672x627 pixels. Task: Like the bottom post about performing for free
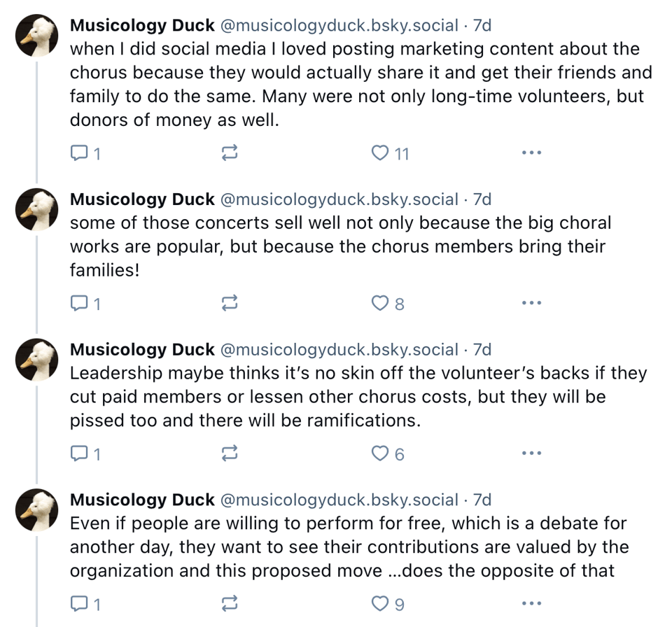point(379,603)
